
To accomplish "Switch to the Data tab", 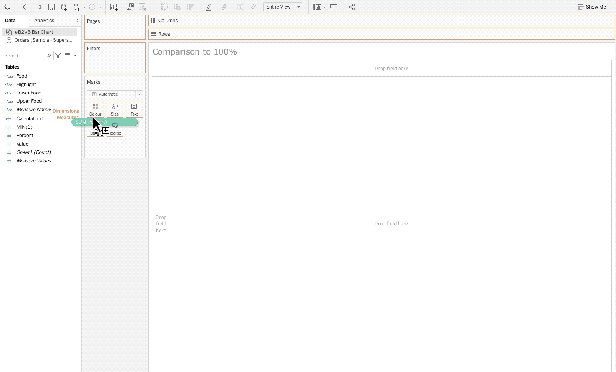I will click(10, 20).
